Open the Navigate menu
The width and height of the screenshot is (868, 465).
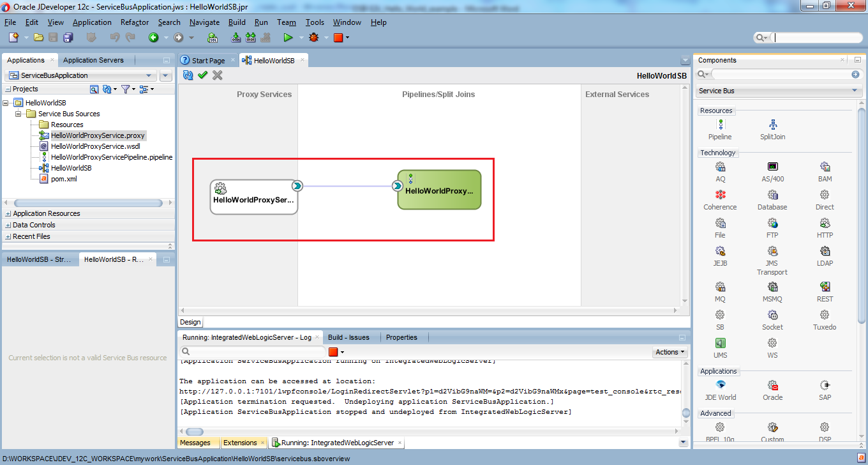click(204, 22)
